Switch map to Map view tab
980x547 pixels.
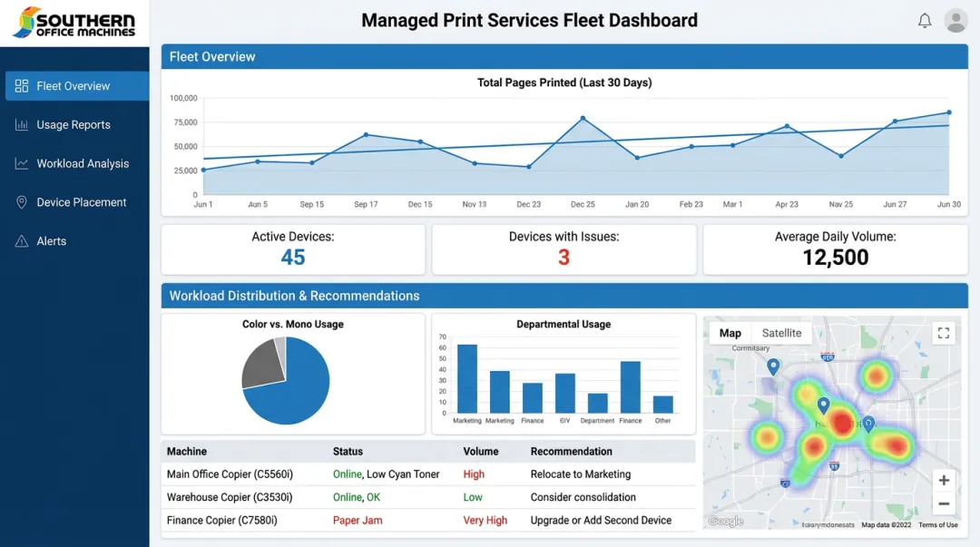point(730,333)
